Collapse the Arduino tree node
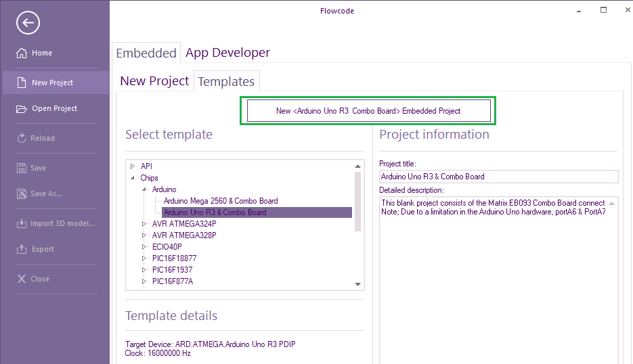This screenshot has height=364, width=633. click(x=144, y=189)
